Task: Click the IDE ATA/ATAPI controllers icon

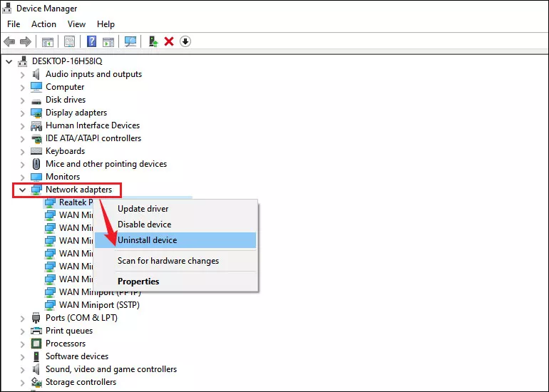Action: point(36,138)
